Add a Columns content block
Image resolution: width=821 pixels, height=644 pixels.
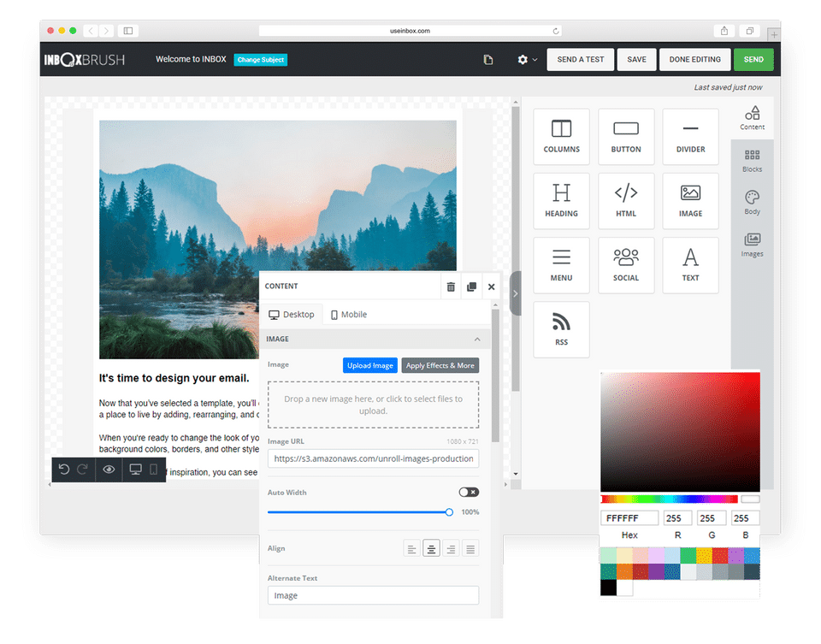point(561,137)
